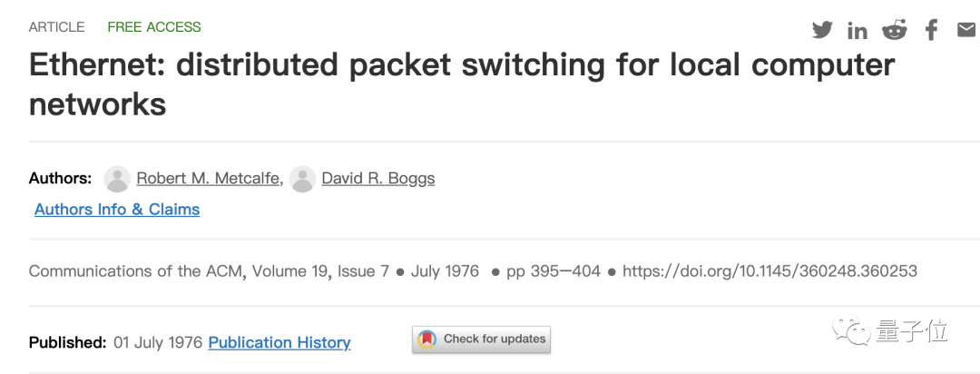Click the Check for updates button
This screenshot has height=374, width=980.
(x=481, y=340)
